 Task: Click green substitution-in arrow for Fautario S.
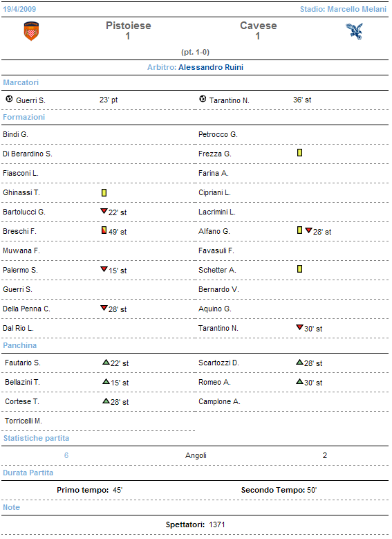coord(106,362)
